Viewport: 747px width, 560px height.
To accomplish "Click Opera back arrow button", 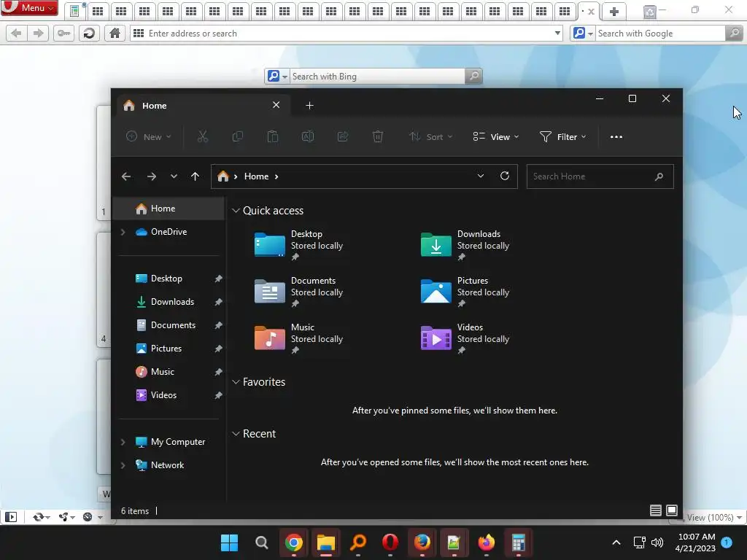I will click(x=17, y=34).
